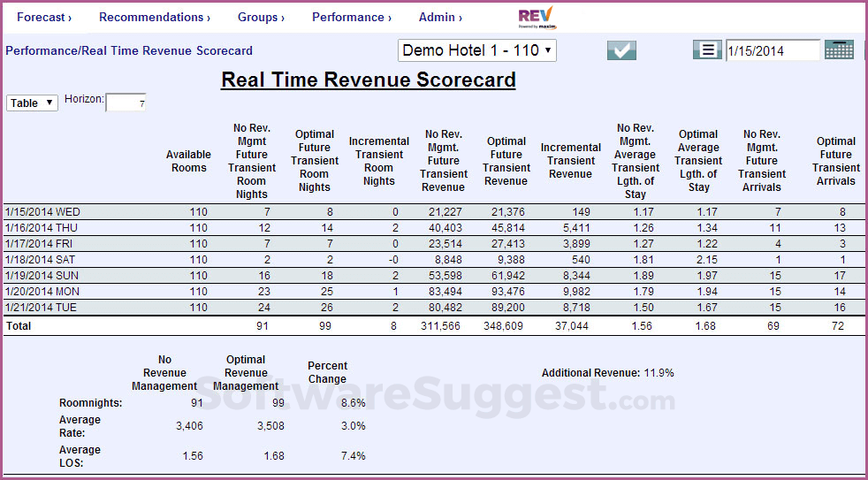Click the Percent Change summary header
The width and height of the screenshot is (868, 480).
pyautogui.click(x=328, y=372)
